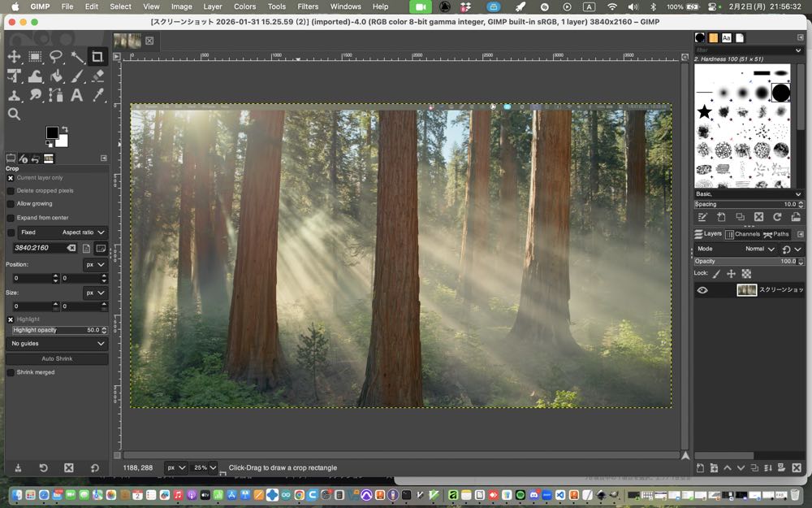Select the Bucket Fill tool

pyautogui.click(x=56, y=76)
